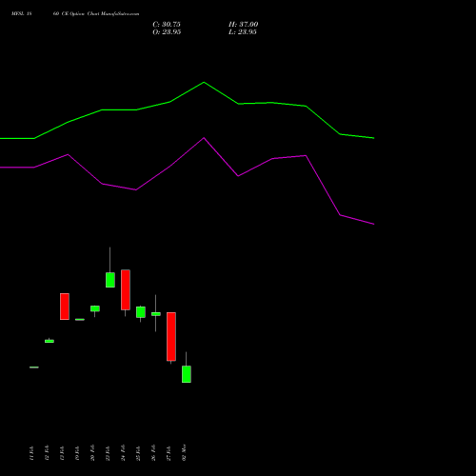Select the 02 Mar date label
Viewport: 476px width, 476px height.
click(184, 452)
